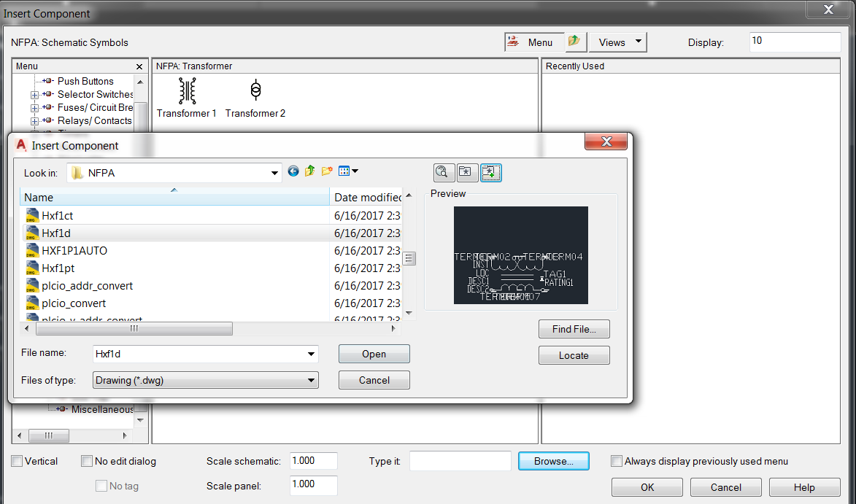Open the Files of type dropdown
856x504 pixels.
click(312, 380)
